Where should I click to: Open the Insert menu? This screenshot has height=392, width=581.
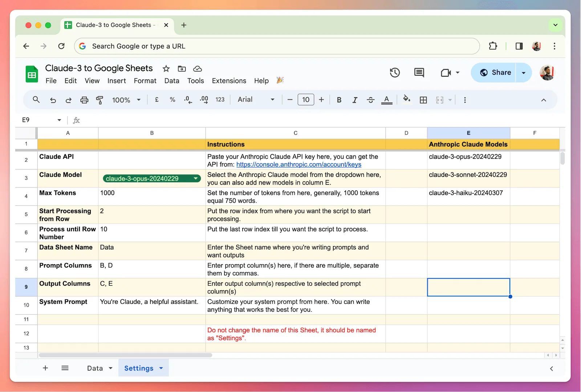click(x=117, y=81)
